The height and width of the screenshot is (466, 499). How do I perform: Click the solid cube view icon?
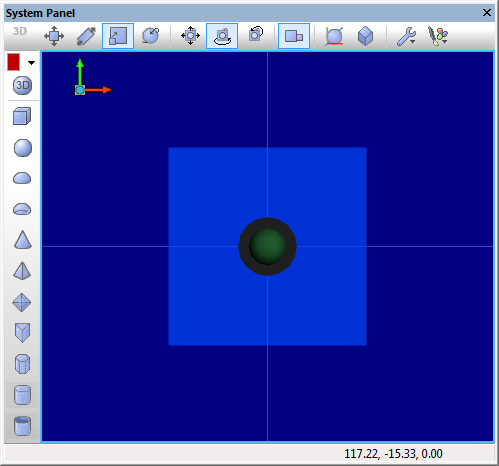click(365, 36)
